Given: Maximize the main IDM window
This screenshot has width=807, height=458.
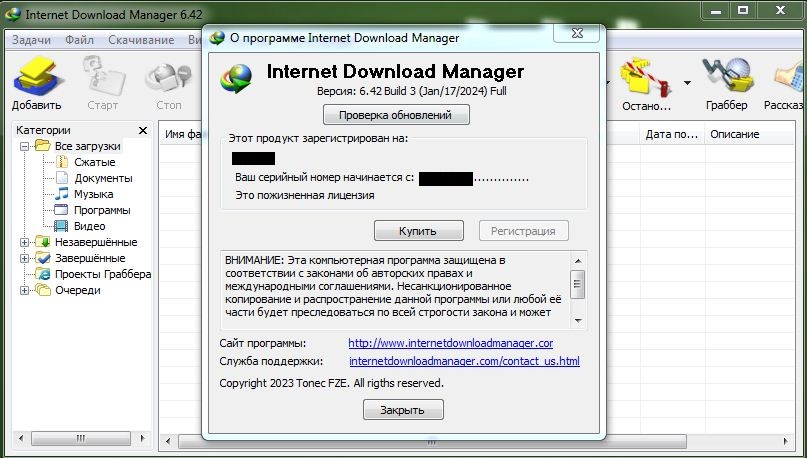Looking at the screenshot, I should click(743, 11).
